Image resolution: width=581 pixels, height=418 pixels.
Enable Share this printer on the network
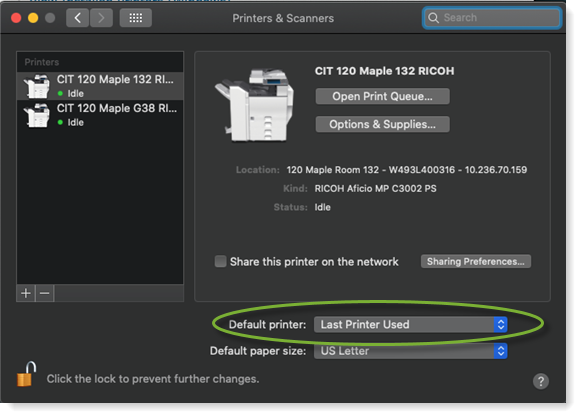click(220, 261)
